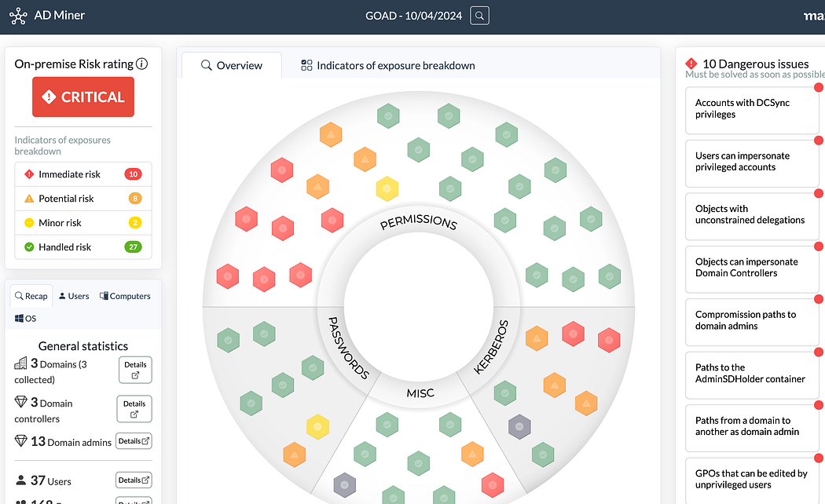Open Details for 3 Domain controllers
The width and height of the screenshot is (825, 504).
[134, 409]
